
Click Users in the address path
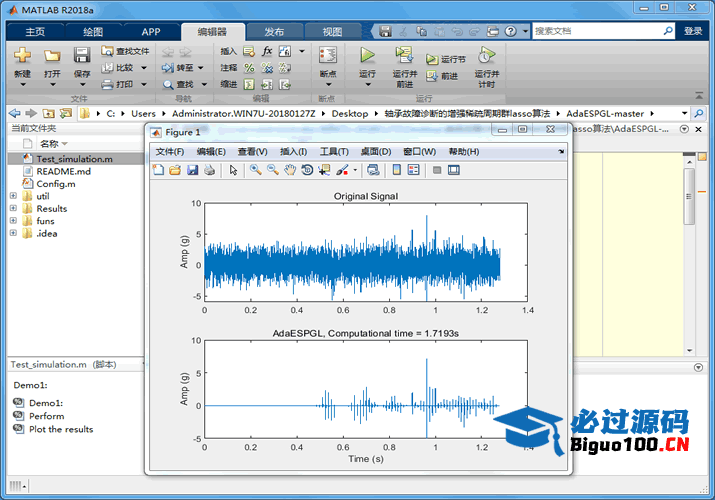143,113
